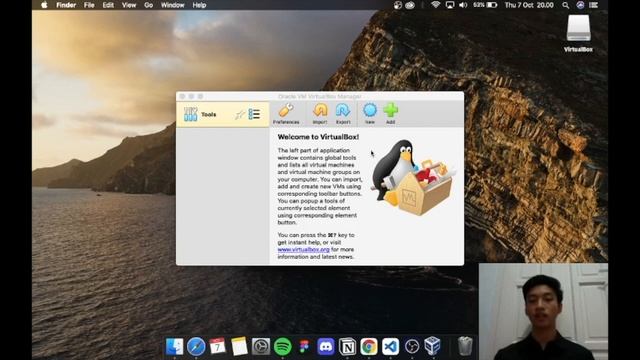The width and height of the screenshot is (640, 360).
Task: Open the gray gear-like dock app
Action: (261, 347)
